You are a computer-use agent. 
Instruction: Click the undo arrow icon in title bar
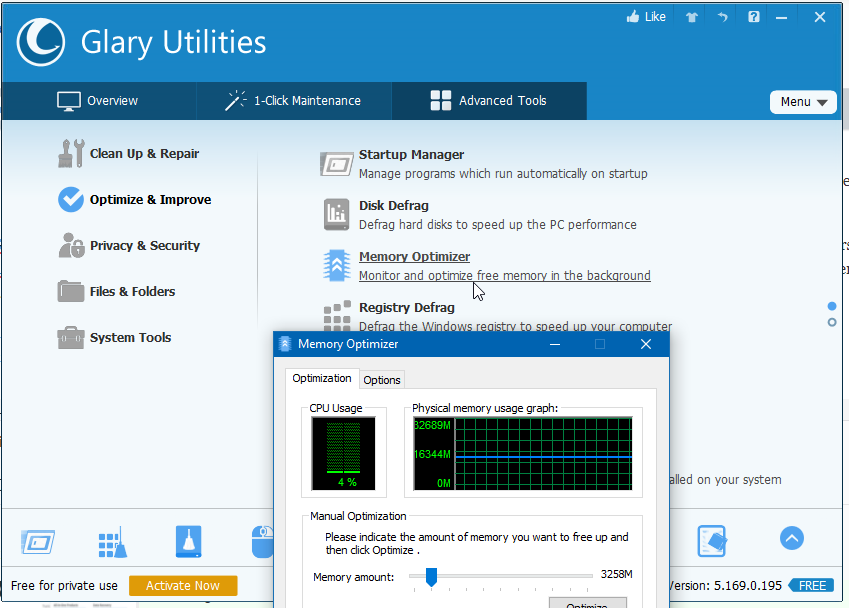tap(722, 17)
